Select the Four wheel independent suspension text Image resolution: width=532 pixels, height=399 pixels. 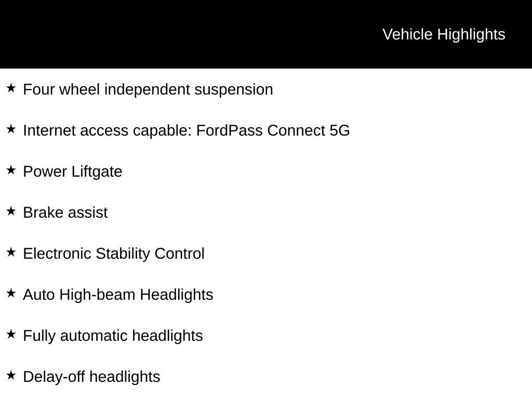point(148,89)
